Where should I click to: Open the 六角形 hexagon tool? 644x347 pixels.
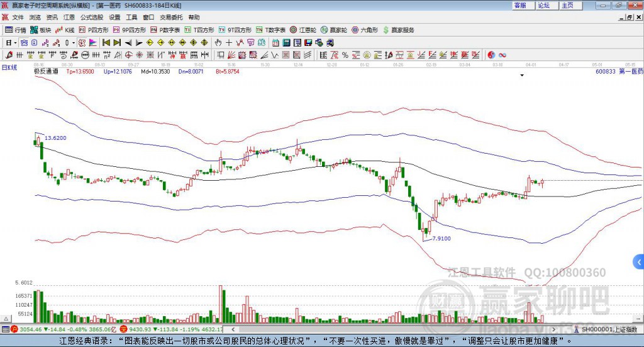point(365,30)
